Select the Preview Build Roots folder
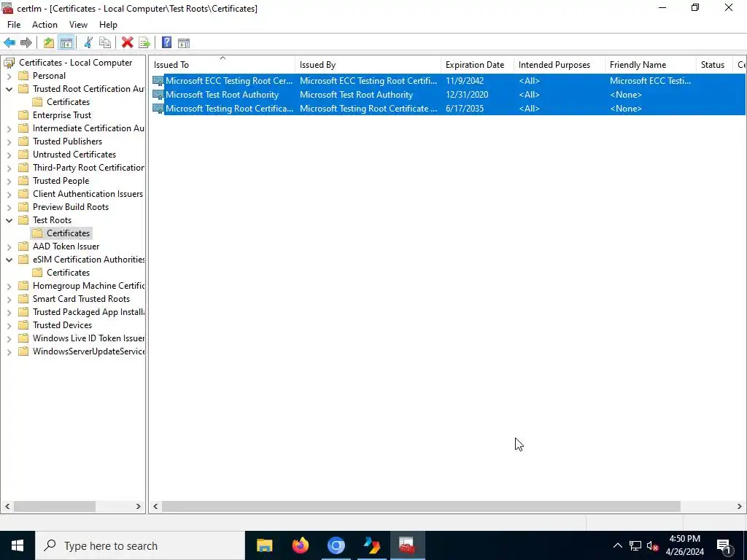 click(71, 207)
